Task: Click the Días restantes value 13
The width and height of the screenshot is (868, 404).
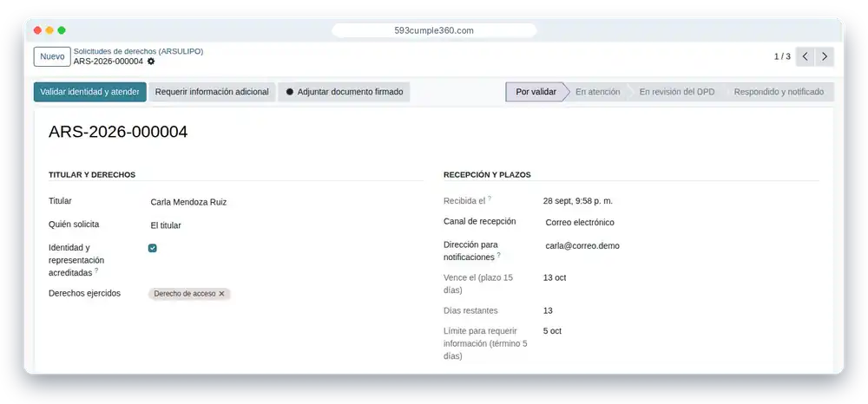Action: coord(548,310)
